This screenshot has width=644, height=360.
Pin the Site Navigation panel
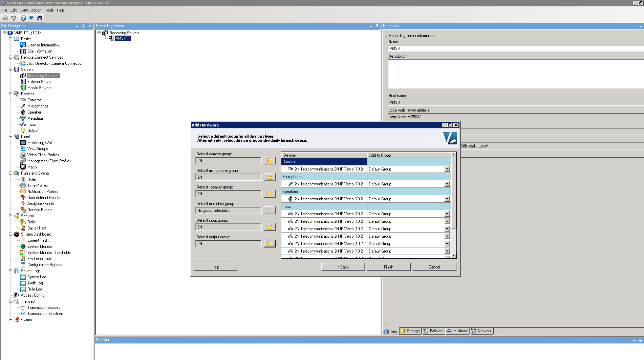click(x=83, y=26)
